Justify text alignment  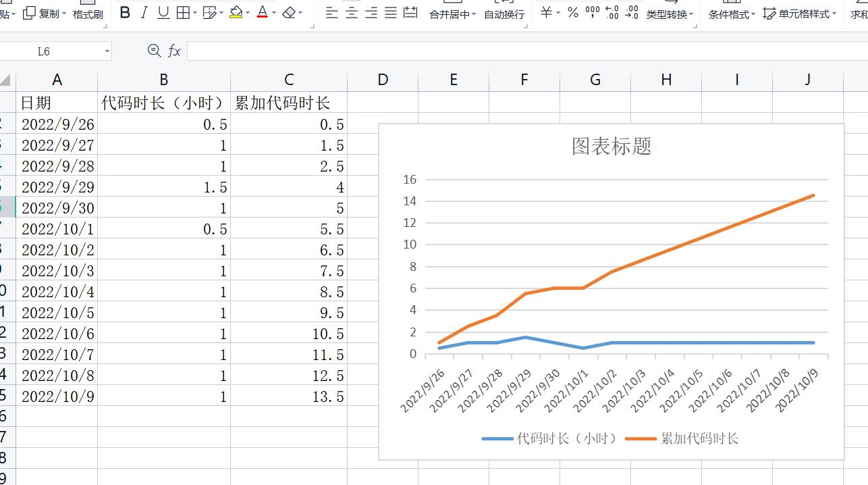390,13
